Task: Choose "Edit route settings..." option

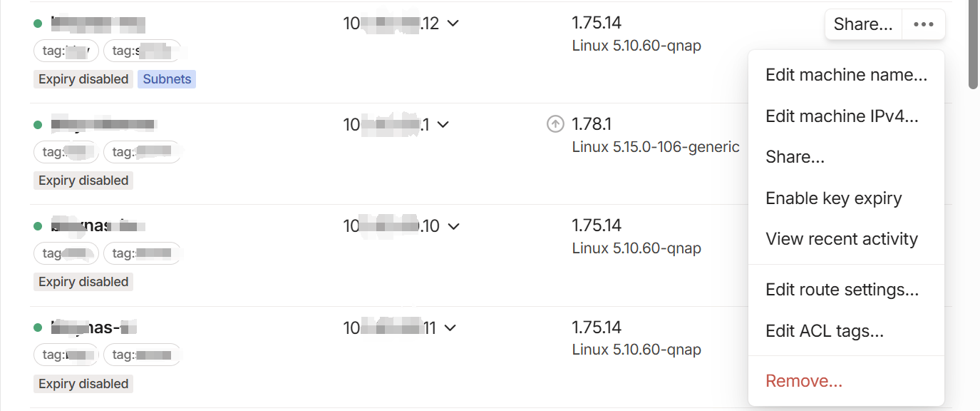Action: (842, 290)
